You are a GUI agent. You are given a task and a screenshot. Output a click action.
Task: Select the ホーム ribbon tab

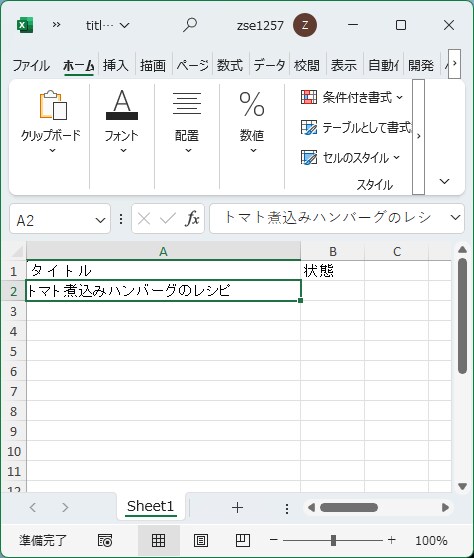click(x=78, y=65)
